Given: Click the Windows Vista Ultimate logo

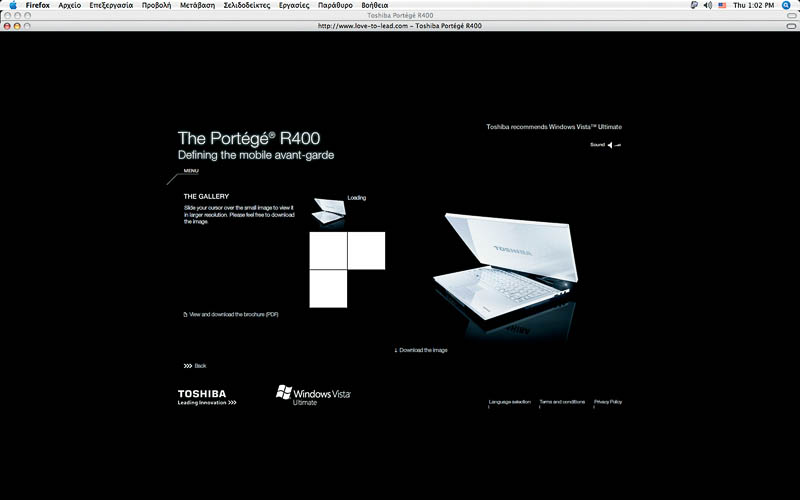Looking at the screenshot, I should click(313, 395).
